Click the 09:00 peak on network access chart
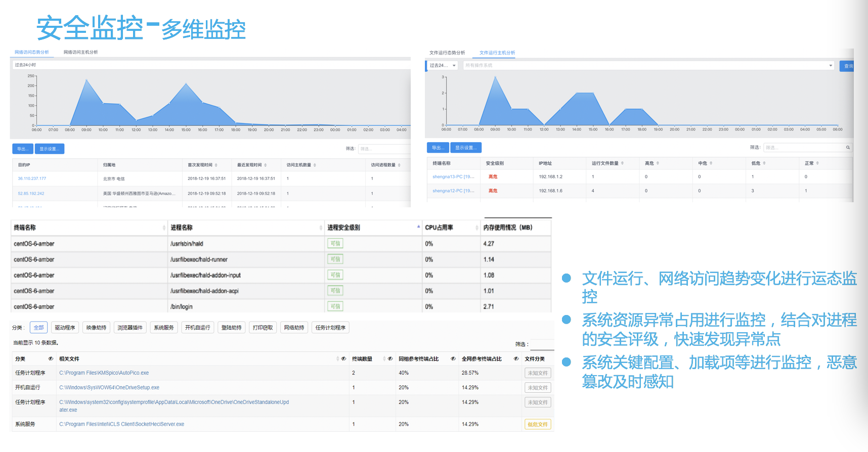The width and height of the screenshot is (868, 452). 87,80
